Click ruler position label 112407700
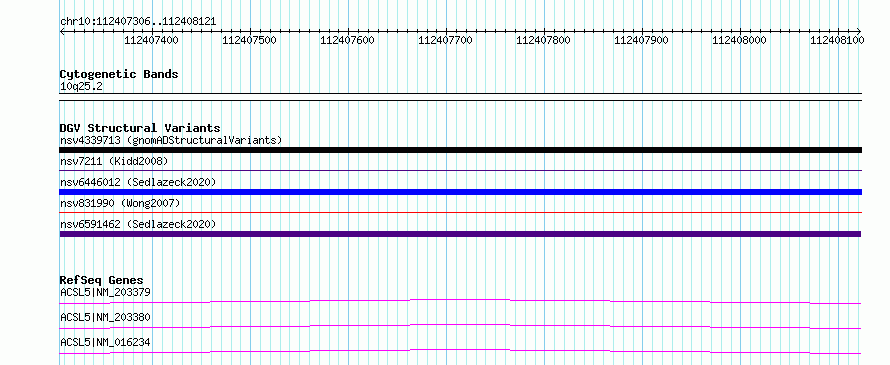This screenshot has width=890, height=365. click(445, 40)
